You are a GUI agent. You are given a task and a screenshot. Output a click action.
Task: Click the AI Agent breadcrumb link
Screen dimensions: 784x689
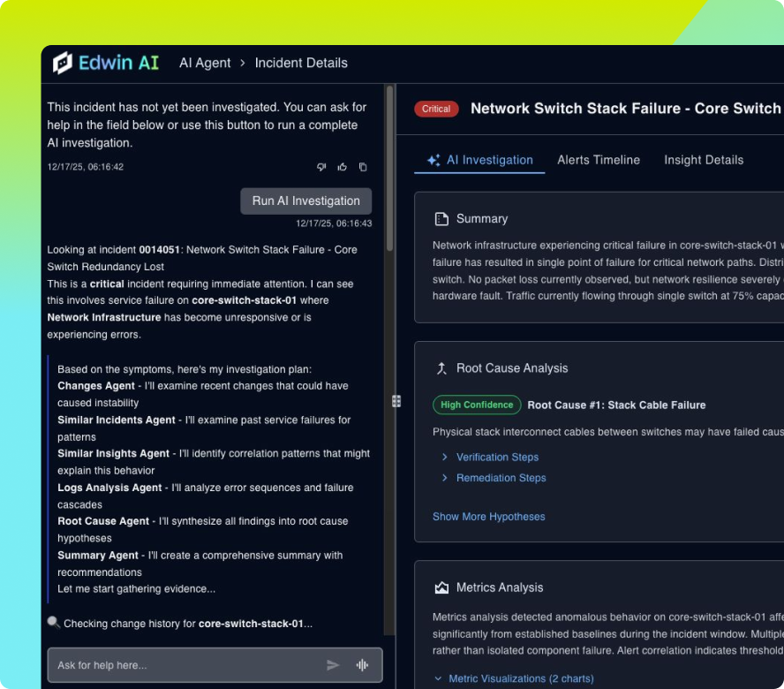(205, 63)
